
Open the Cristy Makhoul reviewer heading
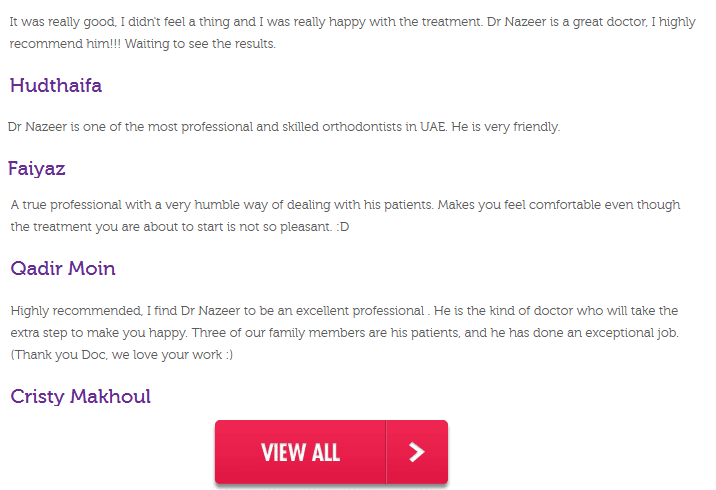point(80,396)
